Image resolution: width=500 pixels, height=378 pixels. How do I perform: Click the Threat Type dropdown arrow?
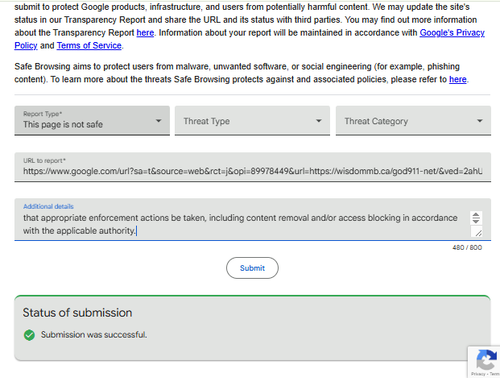tap(319, 121)
